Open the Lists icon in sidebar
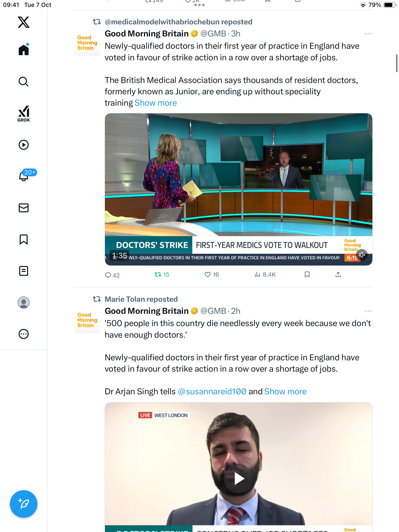The height and width of the screenshot is (532, 399). (24, 271)
